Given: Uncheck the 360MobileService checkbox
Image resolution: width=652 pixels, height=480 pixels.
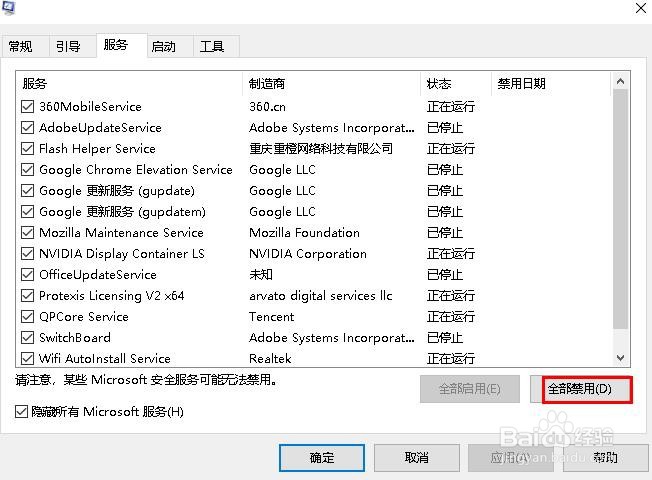Looking at the screenshot, I should (x=27, y=106).
